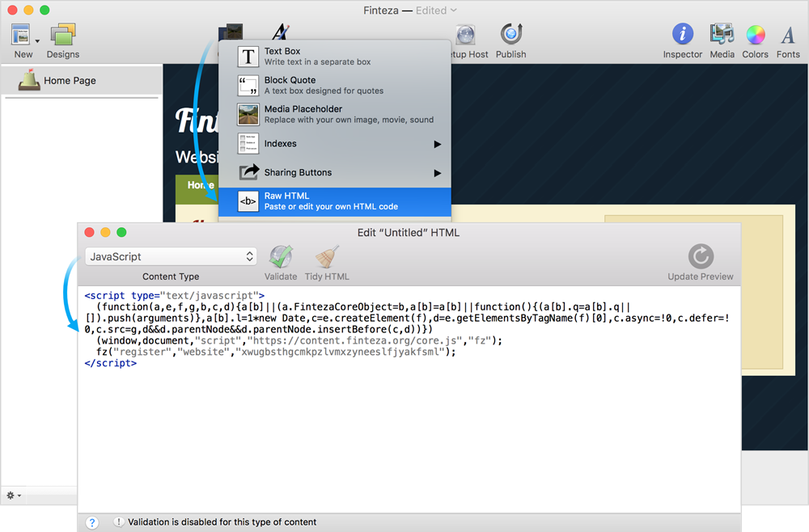Open the gear actions menu in sidebar
Screen dimensions: 809x532
coord(14,495)
